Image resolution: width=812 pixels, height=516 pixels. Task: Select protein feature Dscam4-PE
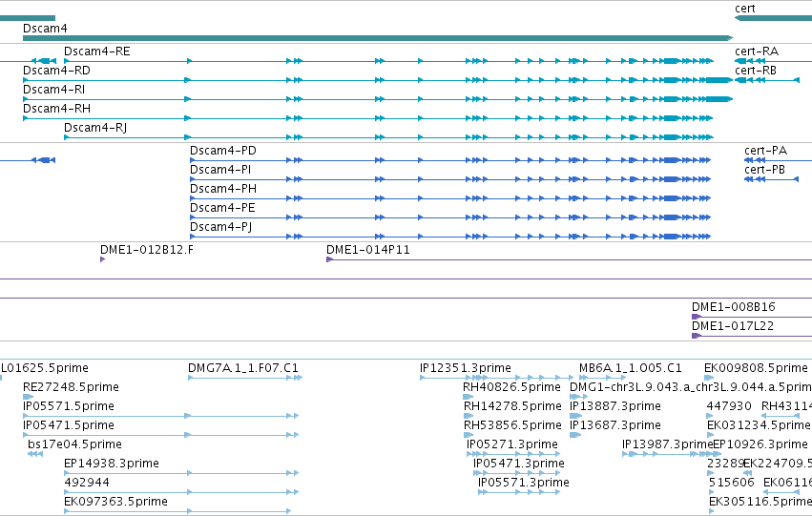click(222, 208)
